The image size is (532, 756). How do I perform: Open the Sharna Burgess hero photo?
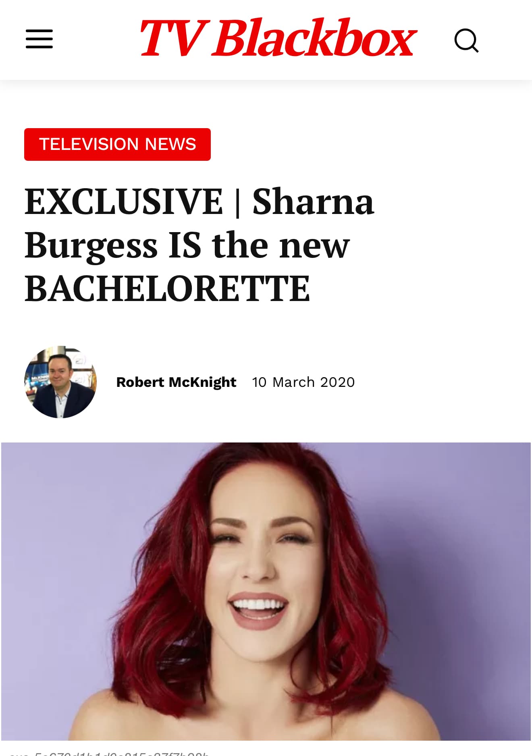click(x=266, y=591)
